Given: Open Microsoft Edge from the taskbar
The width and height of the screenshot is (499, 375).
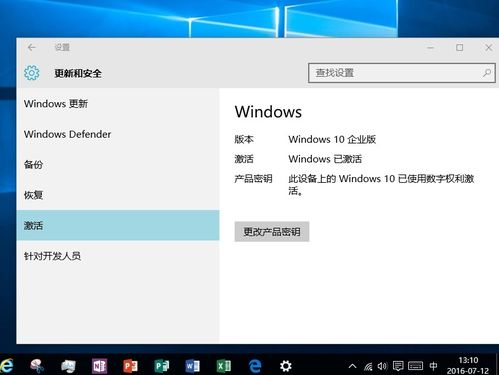Looking at the screenshot, I should tap(255, 366).
